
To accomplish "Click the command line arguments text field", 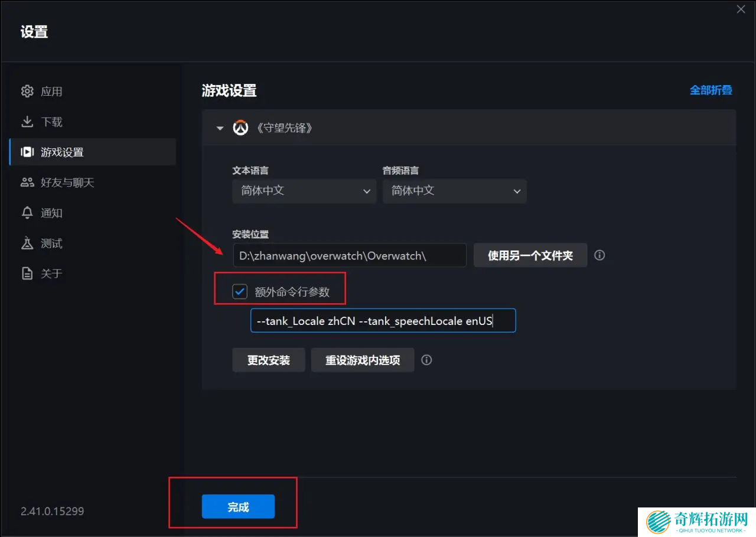I will pos(383,321).
